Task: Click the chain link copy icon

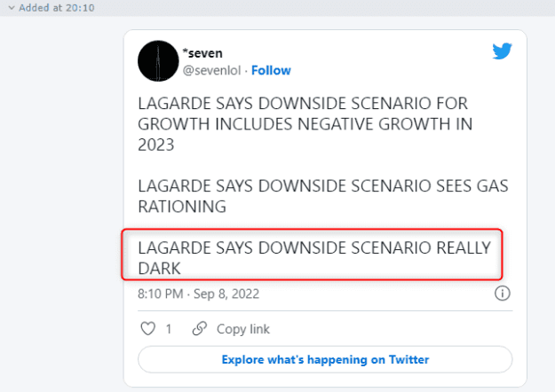Action: (x=200, y=328)
